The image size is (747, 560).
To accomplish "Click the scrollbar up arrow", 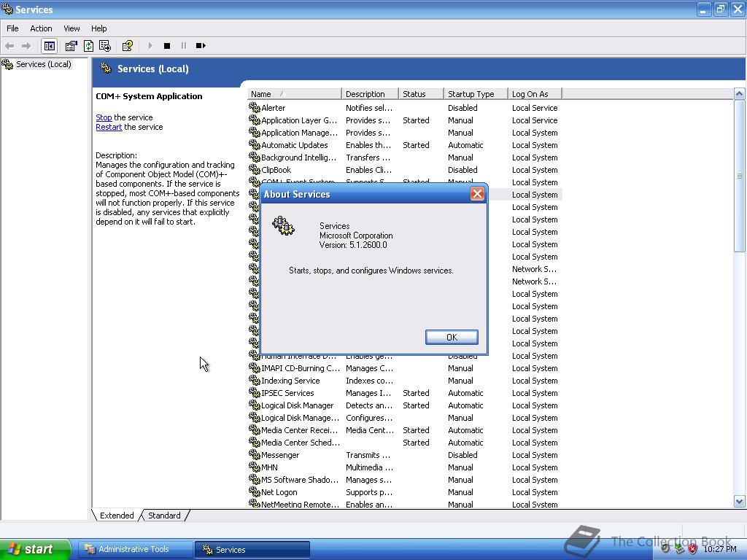I will tap(740, 94).
